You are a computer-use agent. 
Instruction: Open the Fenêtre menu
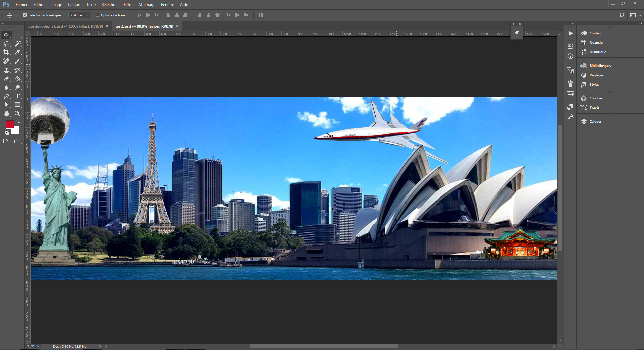point(167,5)
